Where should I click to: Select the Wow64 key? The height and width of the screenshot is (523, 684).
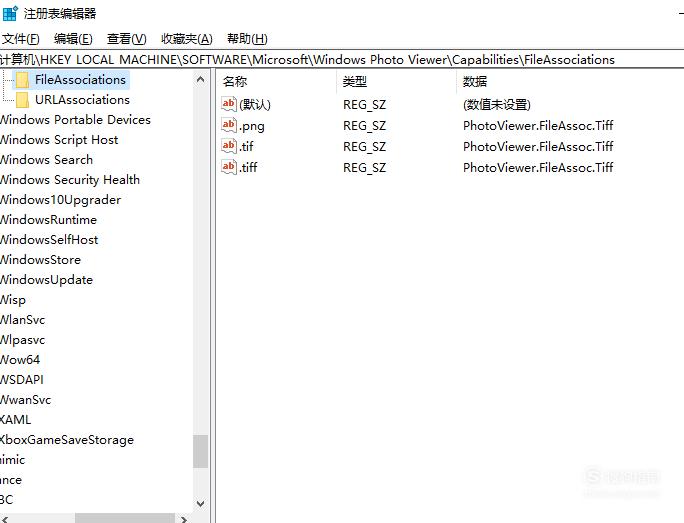[x=20, y=360]
